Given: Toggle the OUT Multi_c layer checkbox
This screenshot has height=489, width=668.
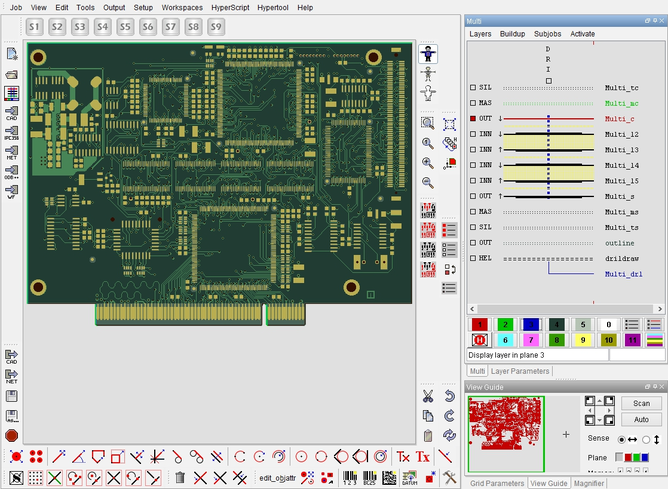Looking at the screenshot, I should pos(473,118).
